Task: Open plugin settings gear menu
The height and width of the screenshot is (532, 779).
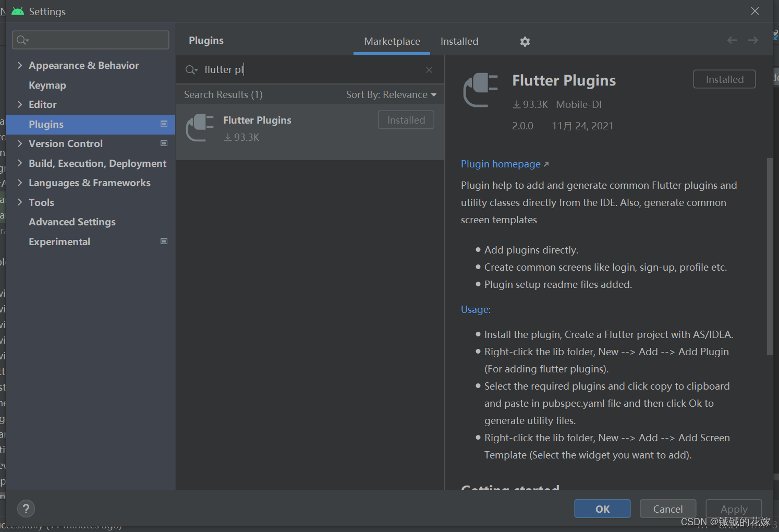Action: click(525, 41)
